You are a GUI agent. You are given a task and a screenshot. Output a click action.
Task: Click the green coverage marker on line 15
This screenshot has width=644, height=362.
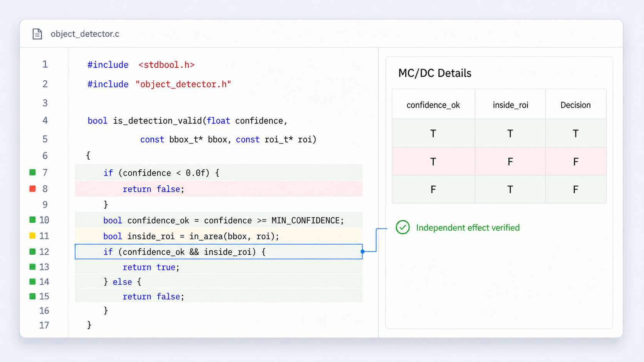tap(33, 296)
